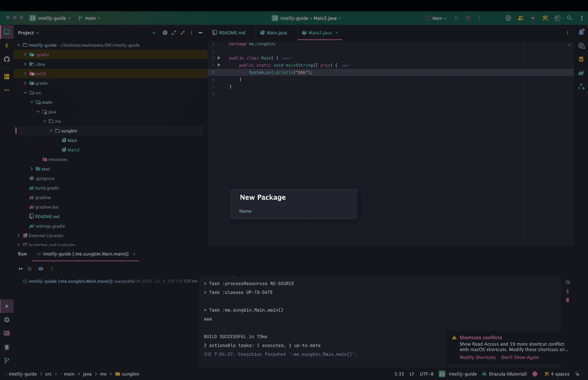Image resolution: width=588 pixels, height=380 pixels.
Task: Open the Main run configuration dropdown
Action: [439, 18]
